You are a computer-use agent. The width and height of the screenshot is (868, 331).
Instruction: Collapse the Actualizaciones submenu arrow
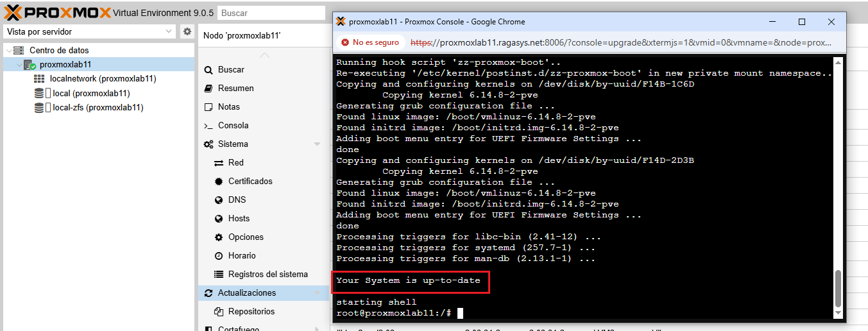(x=317, y=293)
